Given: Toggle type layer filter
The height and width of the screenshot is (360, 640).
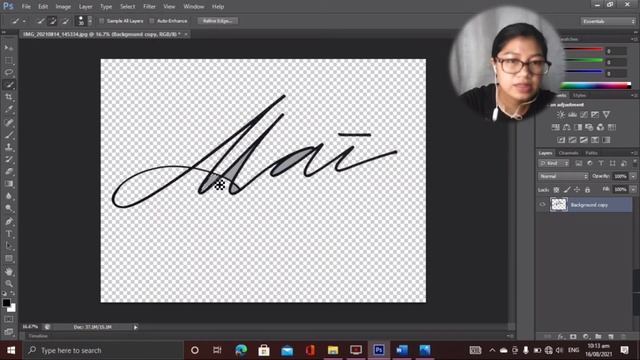Looking at the screenshot, I should (x=601, y=164).
